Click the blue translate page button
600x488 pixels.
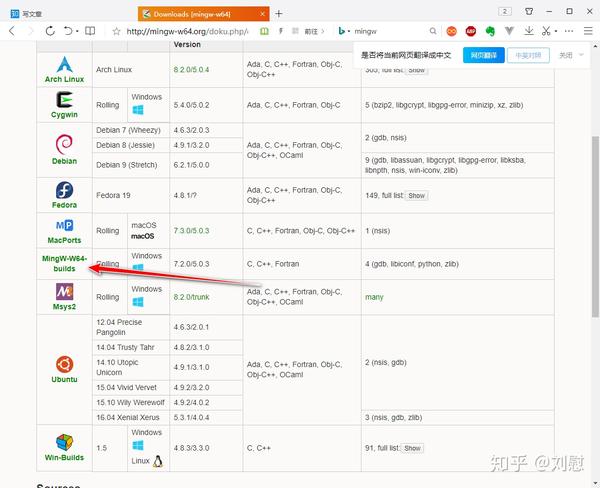484,55
